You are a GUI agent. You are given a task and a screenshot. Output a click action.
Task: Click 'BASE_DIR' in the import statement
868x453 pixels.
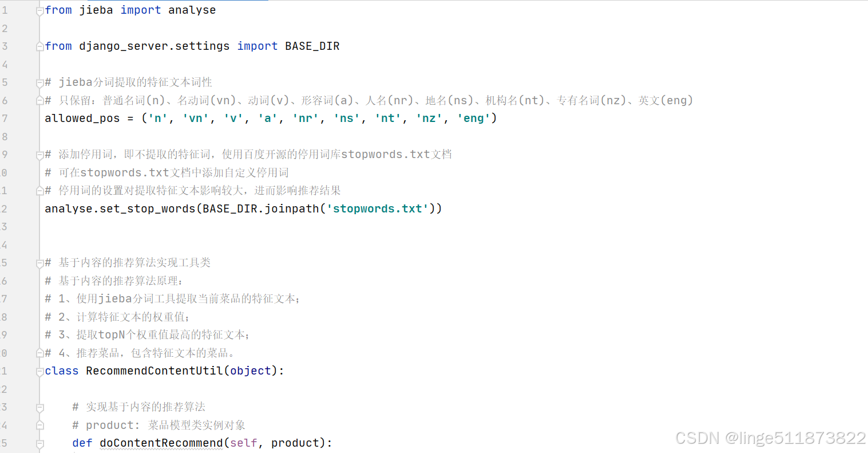pos(312,46)
